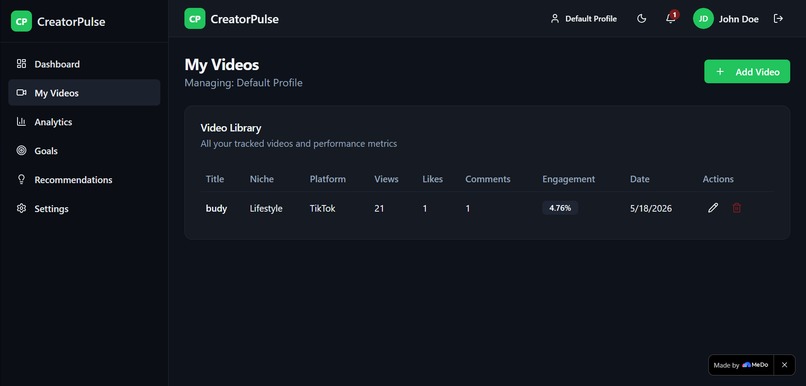Select My Videos in sidebar
806x386 pixels.
pyautogui.click(x=84, y=93)
